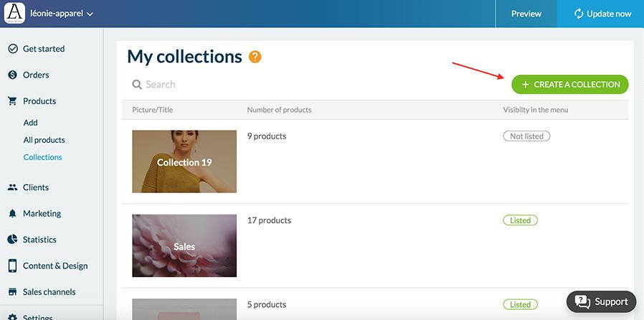
Task: Click the Content & Design phone icon
Action: pyautogui.click(x=12, y=265)
